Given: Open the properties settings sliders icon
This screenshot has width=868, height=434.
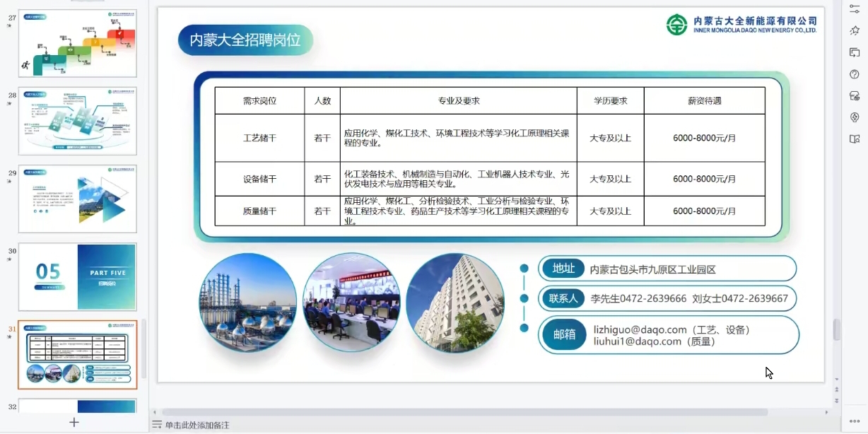Looking at the screenshot, I should click(x=855, y=7).
